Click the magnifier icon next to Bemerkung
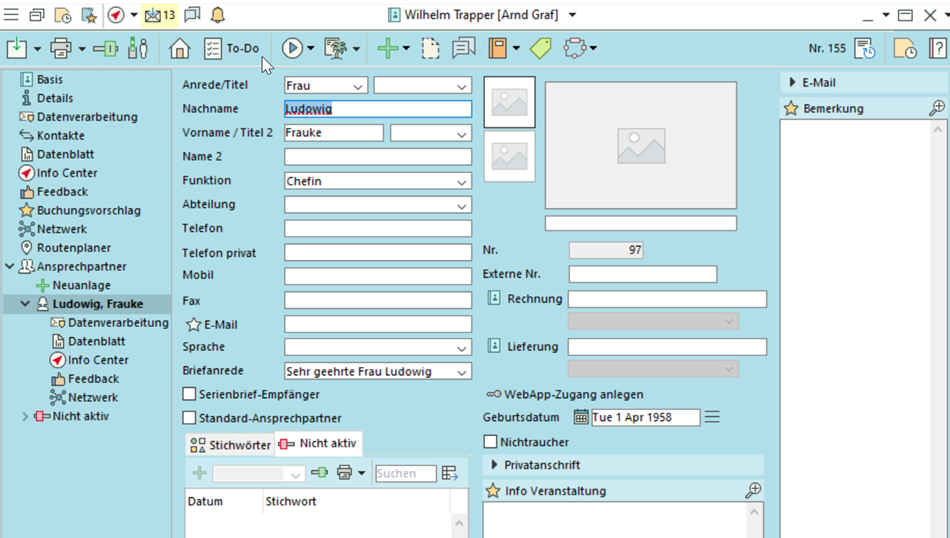 (x=936, y=108)
